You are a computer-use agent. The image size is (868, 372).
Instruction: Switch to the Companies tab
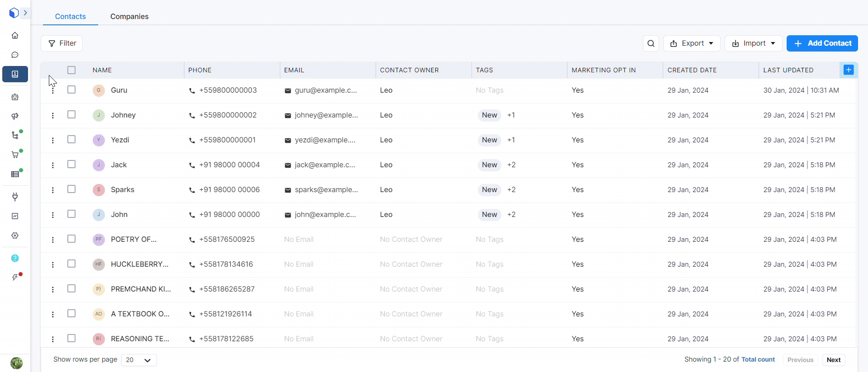click(x=129, y=16)
